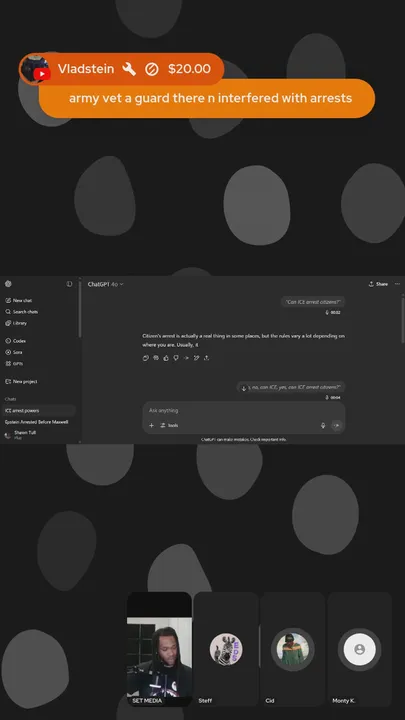The image size is (405, 720).
Task: Toggle the microphone dictation icon
Action: 323,426
